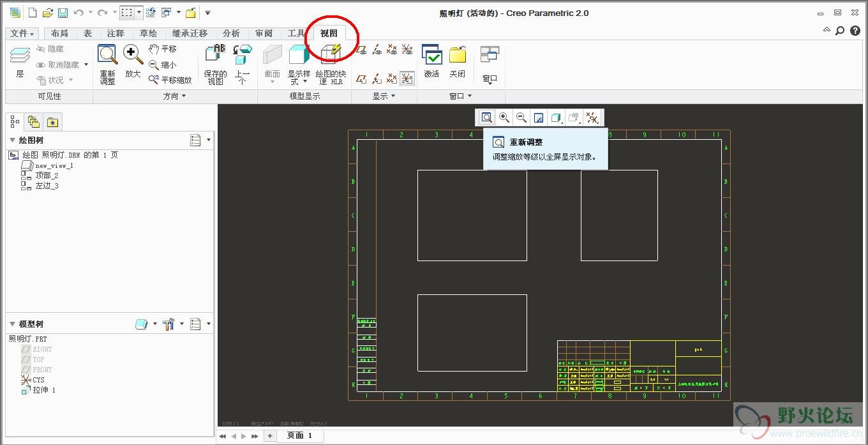The height and width of the screenshot is (445, 868).
Task: Collapse the 模型树 panel triangle
Action: coord(12,324)
